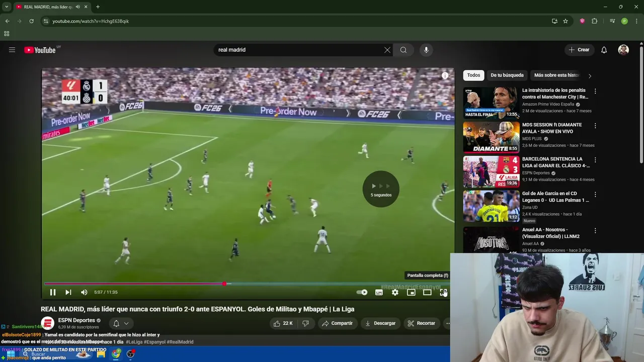Viewport: 644px width, 362px height.
Task: Open MDS SESSION DIAMANTE AYALA thumbnail
Action: (491, 137)
